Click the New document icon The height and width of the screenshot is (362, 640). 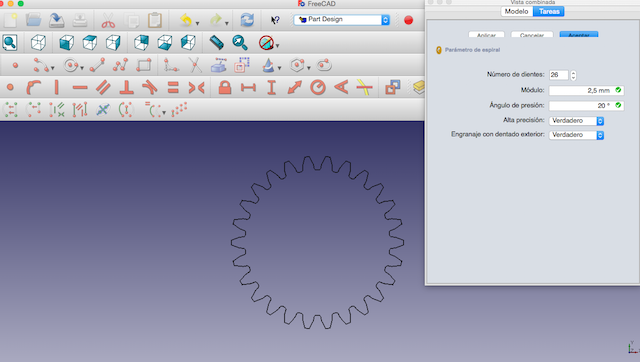(x=11, y=20)
